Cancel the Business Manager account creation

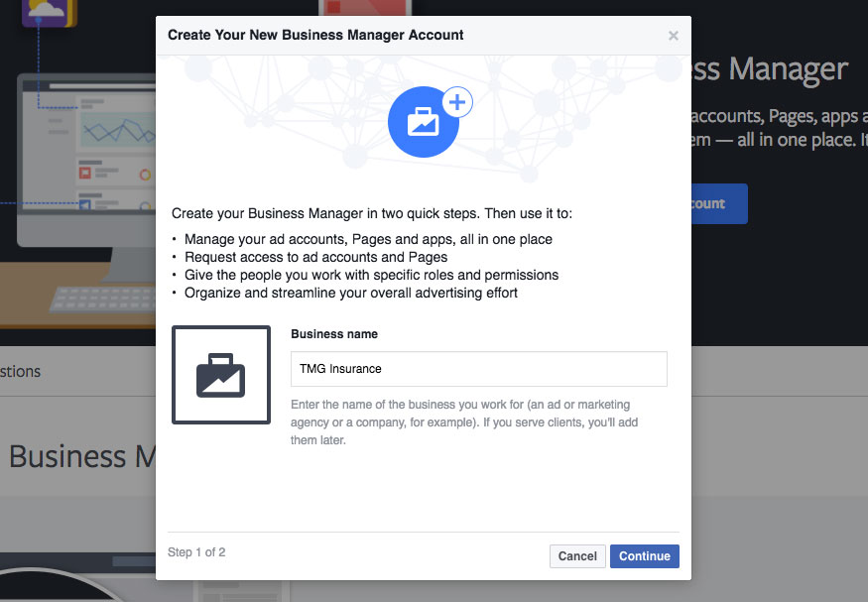pos(577,556)
